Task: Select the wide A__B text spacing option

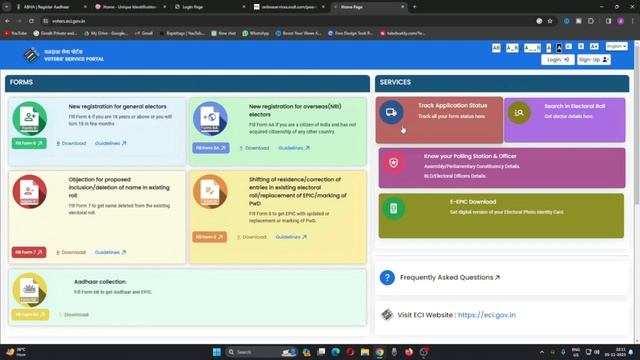Action: click(x=532, y=48)
